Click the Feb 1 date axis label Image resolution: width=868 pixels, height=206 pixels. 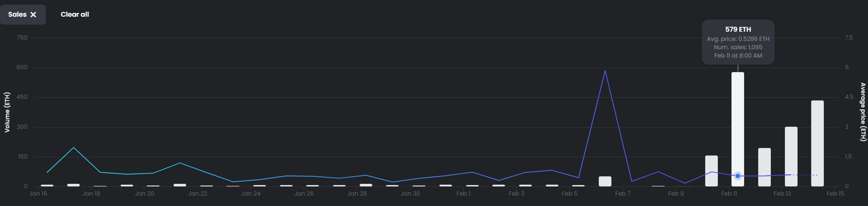click(x=463, y=193)
